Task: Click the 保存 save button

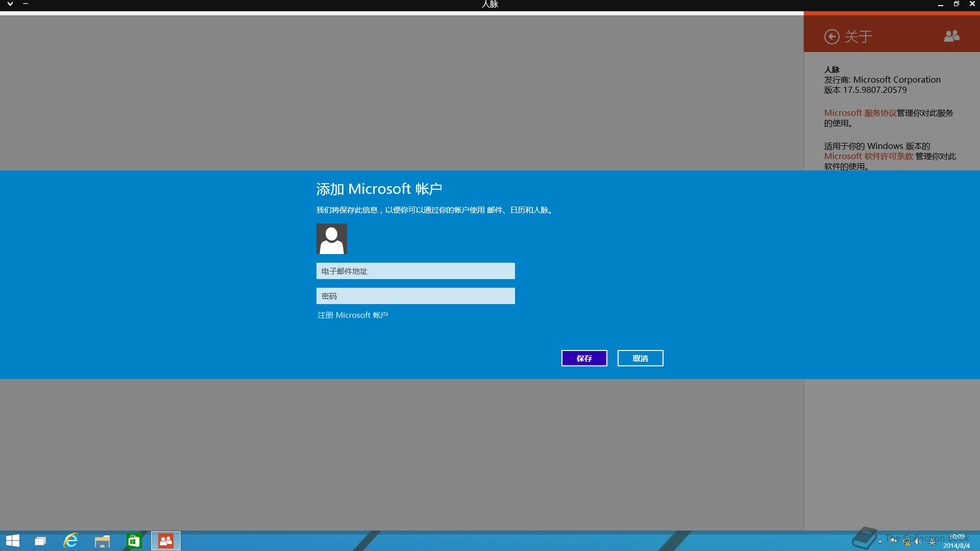Action: click(584, 358)
